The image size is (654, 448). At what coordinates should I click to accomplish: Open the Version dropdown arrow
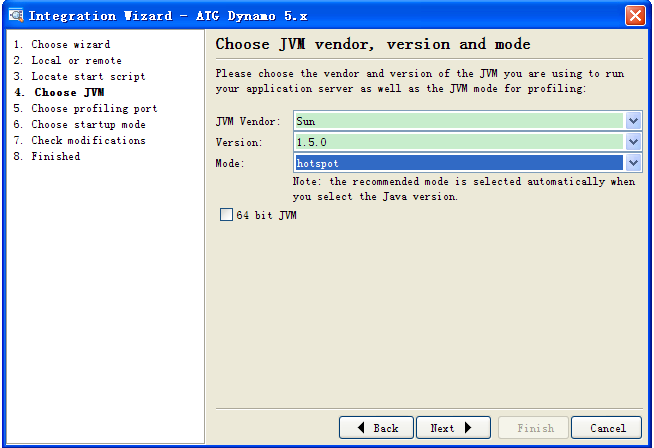click(633, 142)
